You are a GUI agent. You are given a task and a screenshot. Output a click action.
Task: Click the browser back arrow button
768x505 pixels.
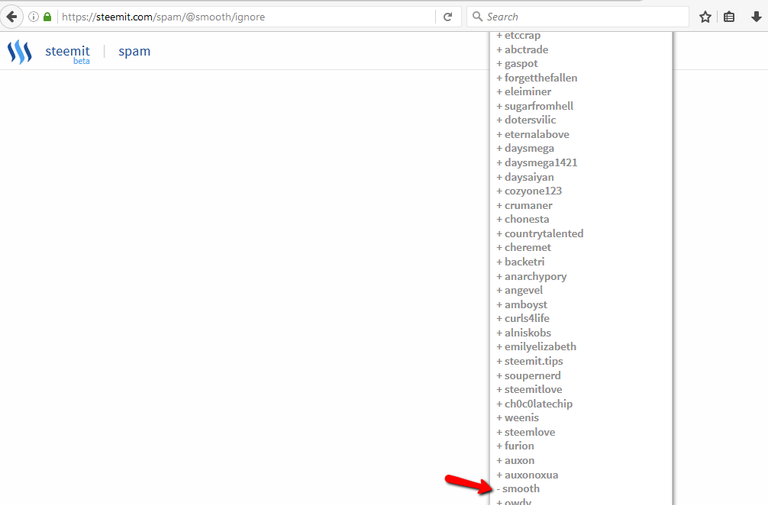11,17
